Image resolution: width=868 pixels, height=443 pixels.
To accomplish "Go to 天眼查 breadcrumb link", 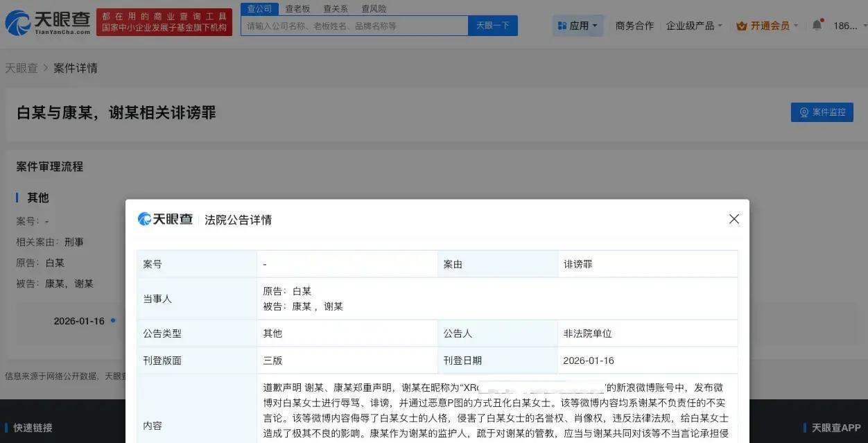I will pos(21,68).
